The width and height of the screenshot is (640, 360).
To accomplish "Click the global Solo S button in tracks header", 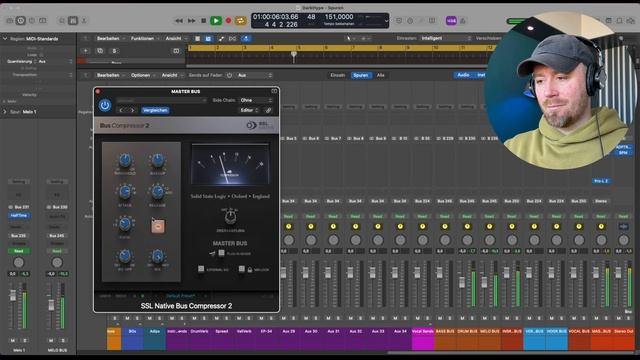I will pyautogui.click(x=114, y=51).
